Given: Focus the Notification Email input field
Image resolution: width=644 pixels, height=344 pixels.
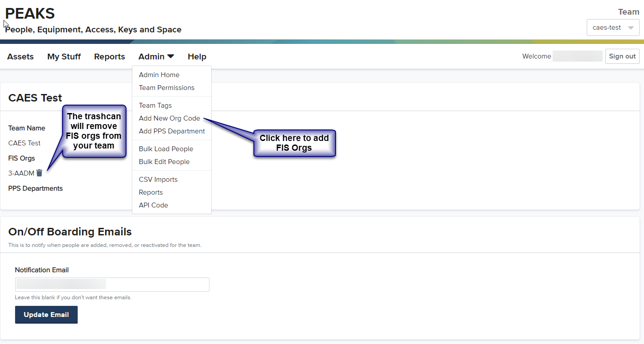Looking at the screenshot, I should pos(112,285).
